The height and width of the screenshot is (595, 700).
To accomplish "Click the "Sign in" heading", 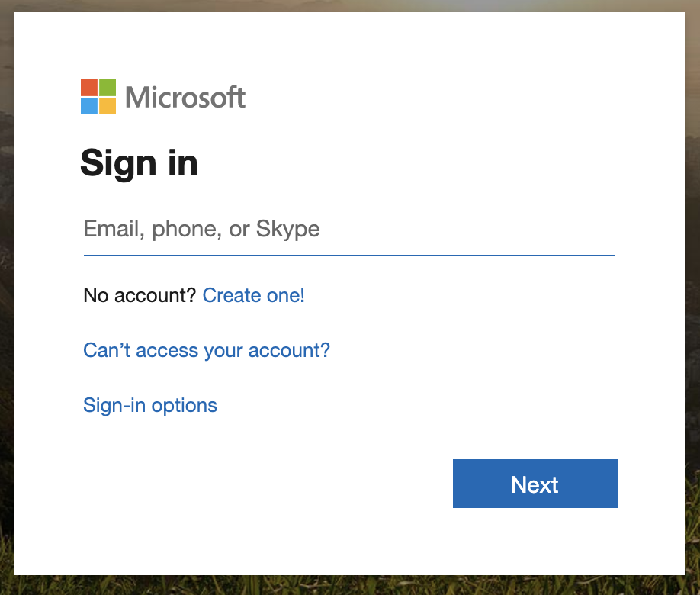I will click(x=139, y=162).
